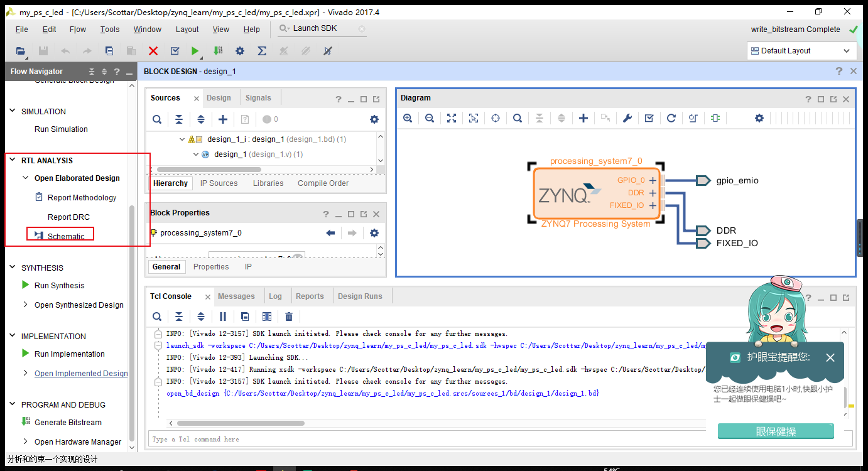Click Run Implementation
The width and height of the screenshot is (868, 471).
click(70, 354)
